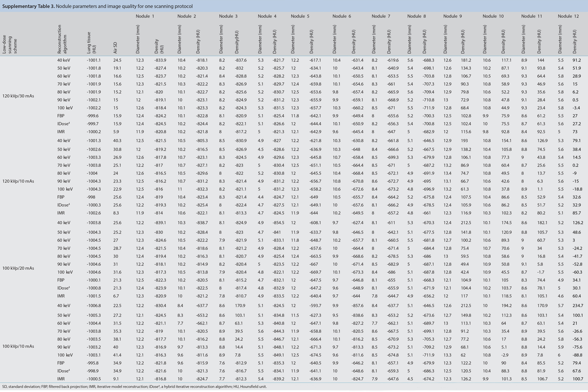Image resolution: width=588 pixels, height=392 pixels.
Task: Click "IMR" algorithm in the 100 kVp/20 mAs group
Action: click(x=61, y=296)
